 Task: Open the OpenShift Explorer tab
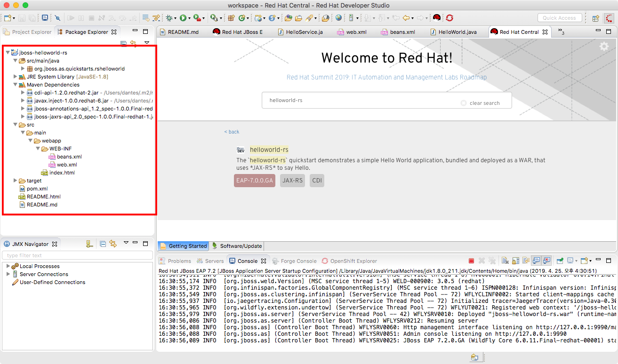(349, 261)
